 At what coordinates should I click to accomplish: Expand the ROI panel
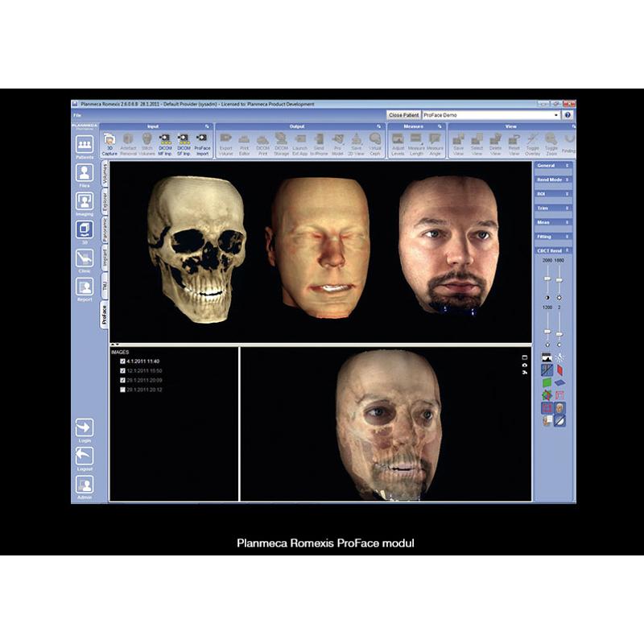[553, 194]
